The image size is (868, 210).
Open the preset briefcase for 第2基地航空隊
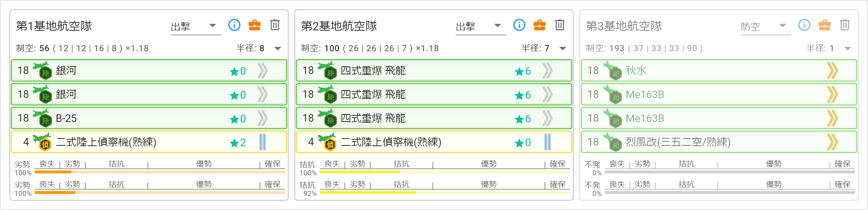[540, 25]
